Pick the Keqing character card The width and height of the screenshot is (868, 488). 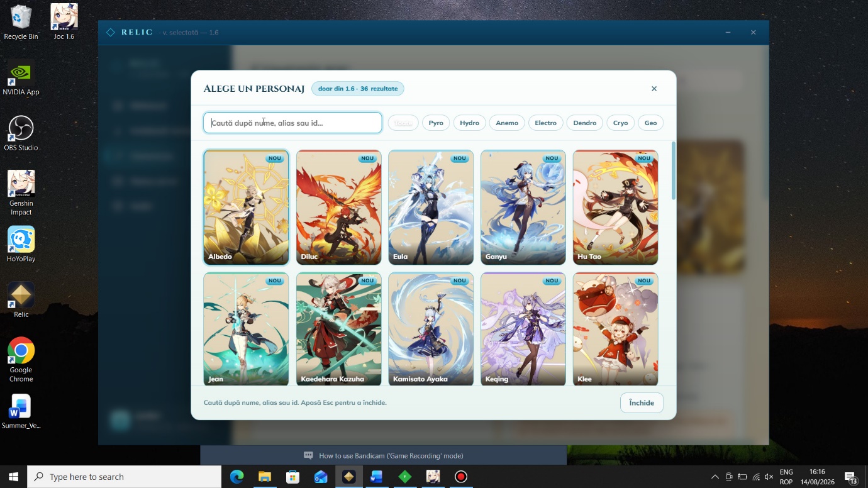(x=523, y=329)
